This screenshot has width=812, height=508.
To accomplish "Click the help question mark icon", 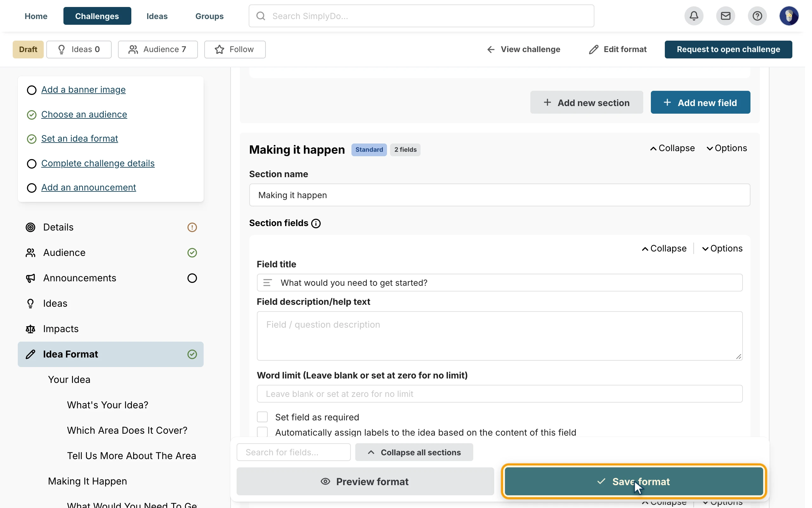I will [757, 16].
